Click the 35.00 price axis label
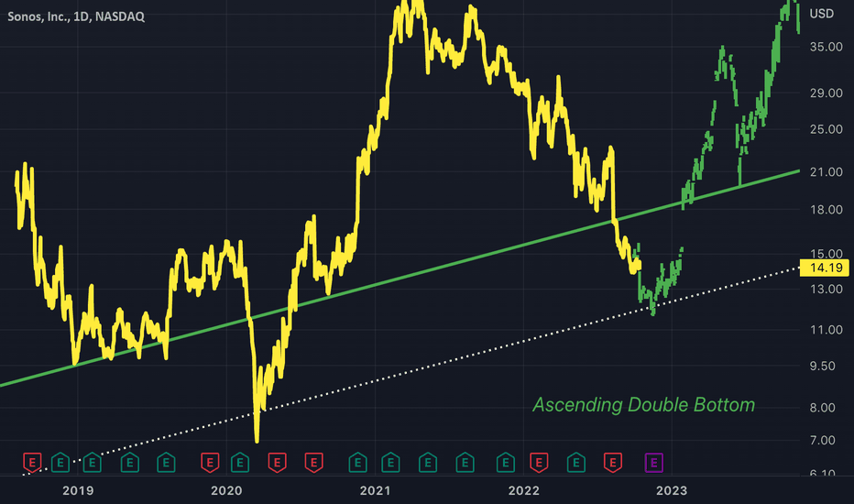854x504 pixels. pyautogui.click(x=827, y=47)
